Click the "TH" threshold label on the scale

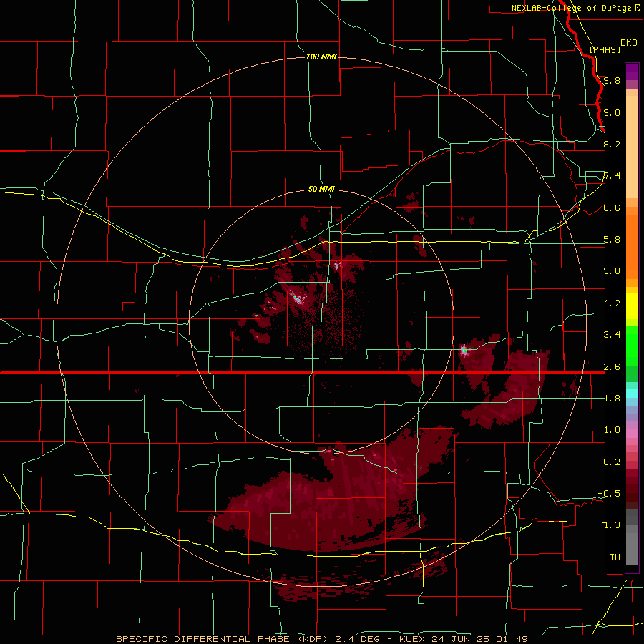(615, 557)
